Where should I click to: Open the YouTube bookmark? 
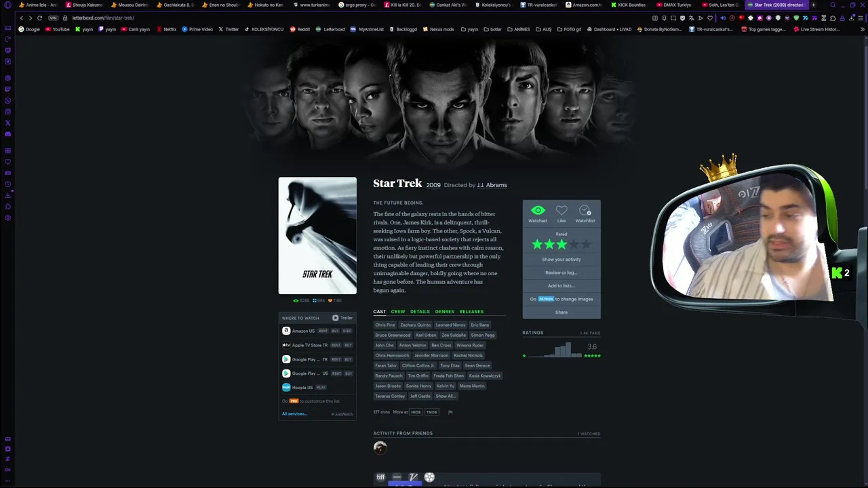point(57,29)
